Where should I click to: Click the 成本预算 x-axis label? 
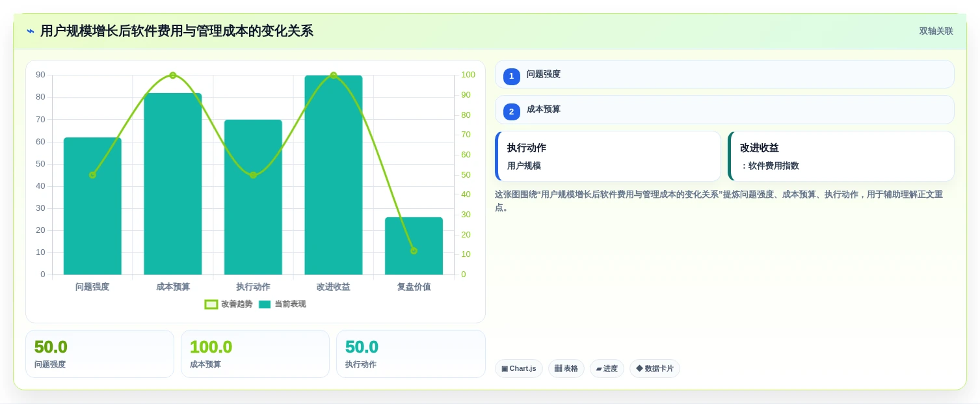pos(173,287)
